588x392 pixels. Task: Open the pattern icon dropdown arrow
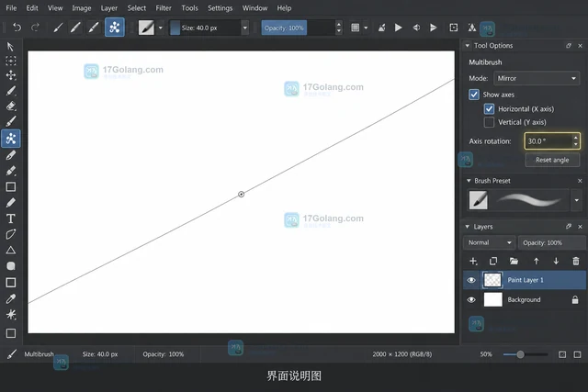coord(366,28)
